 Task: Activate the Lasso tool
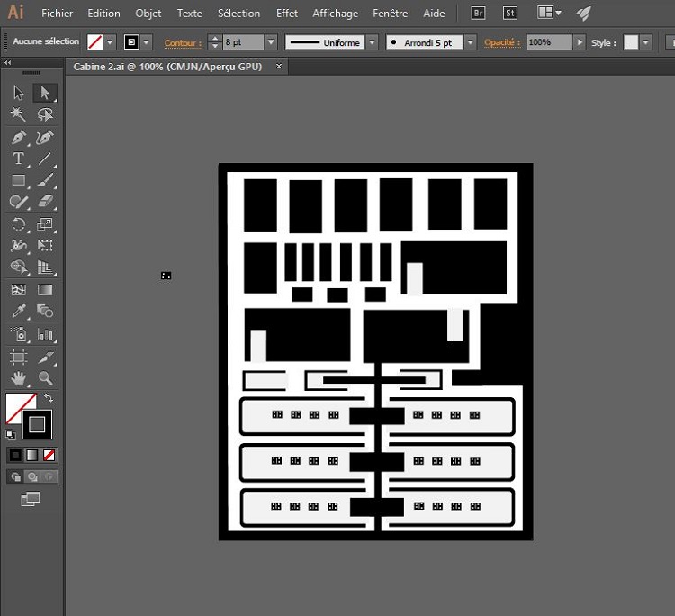pyautogui.click(x=45, y=114)
